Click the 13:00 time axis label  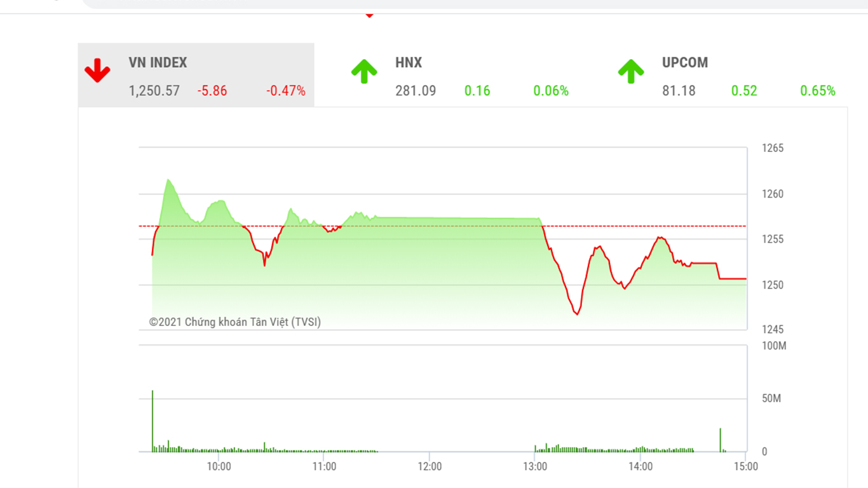click(535, 466)
